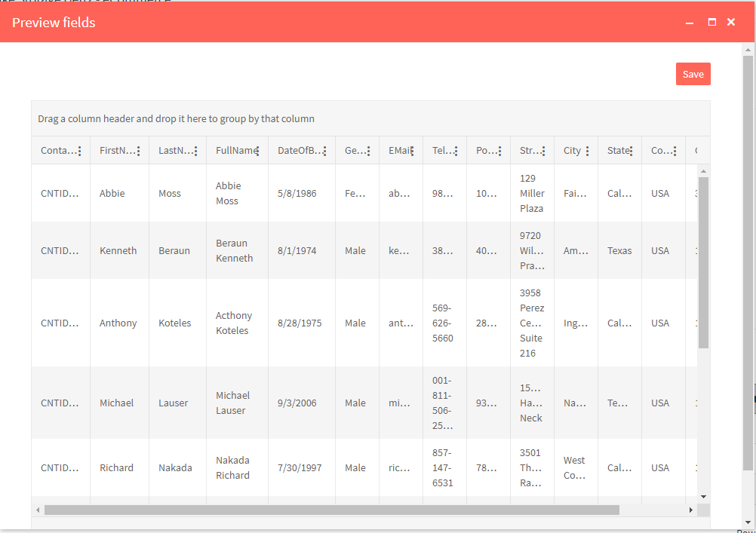Open the LastName column menu icon
Screen dimensions: 756x533
[195, 152]
